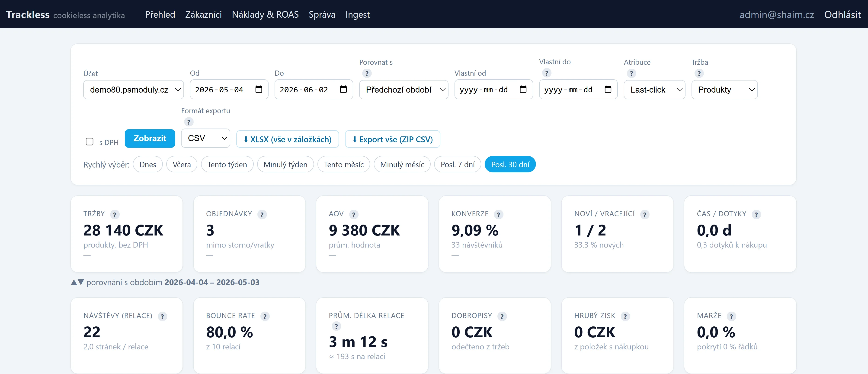The width and height of the screenshot is (868, 374).
Task: Show help for TRŽBY card
Action: tap(115, 214)
